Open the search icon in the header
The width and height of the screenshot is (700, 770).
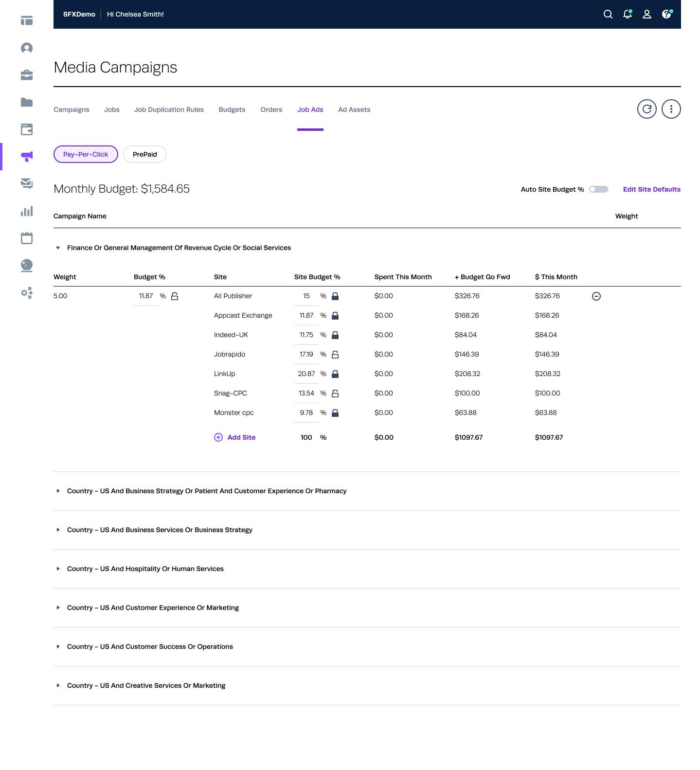tap(608, 14)
